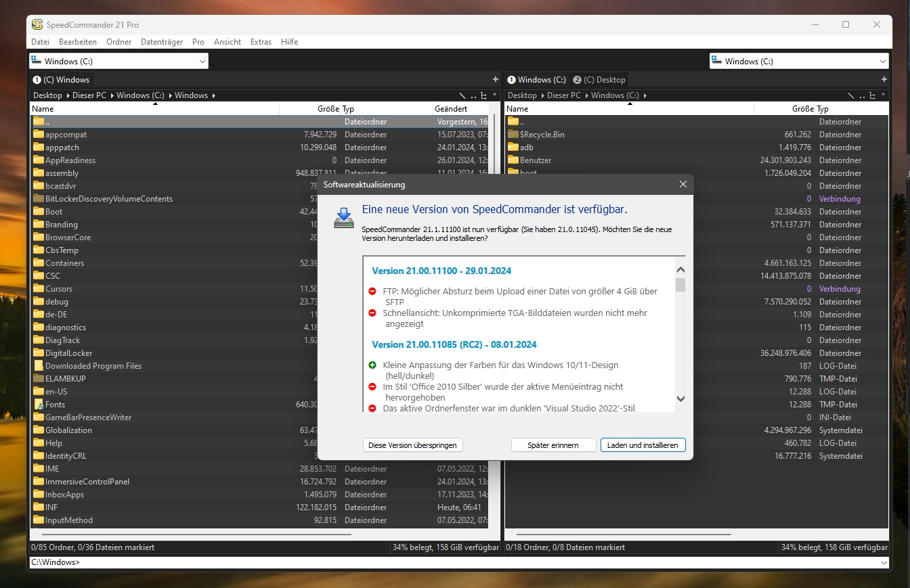Select the BitLockerDiscoveryVolumeContents folder icon
Image resolution: width=910 pixels, height=588 pixels.
pos(38,198)
